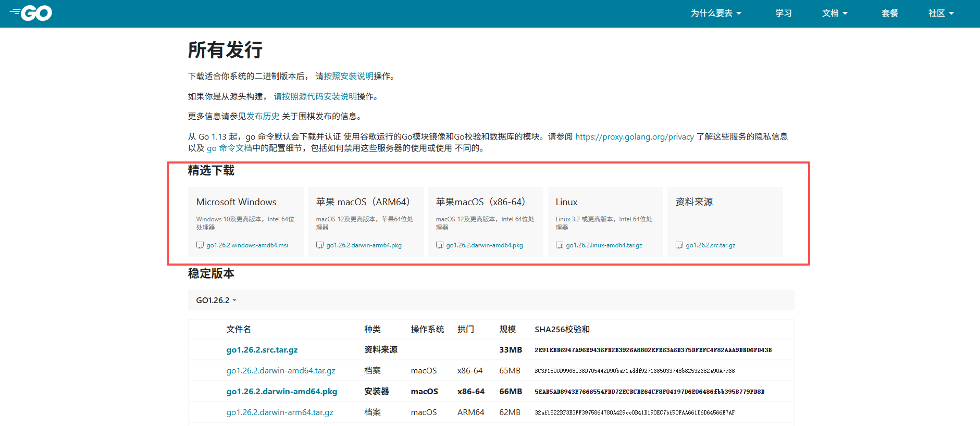Click the 文件名 column header
The width and height of the screenshot is (980, 426).
(239, 329)
